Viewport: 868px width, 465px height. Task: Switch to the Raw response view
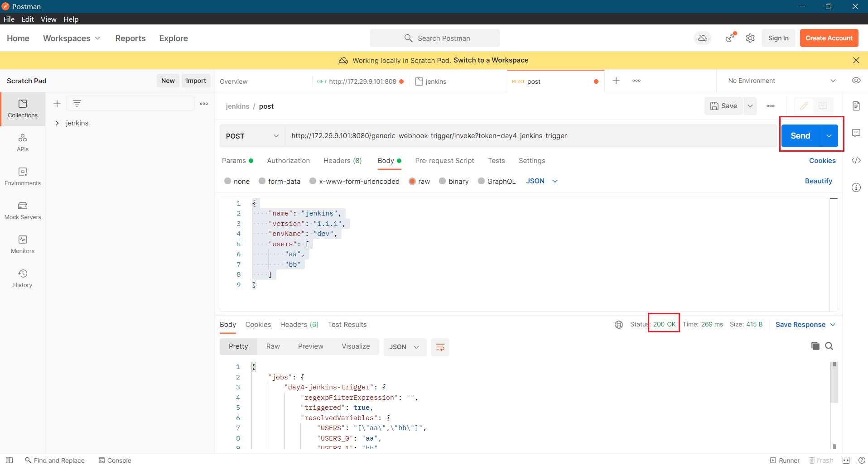[273, 346]
